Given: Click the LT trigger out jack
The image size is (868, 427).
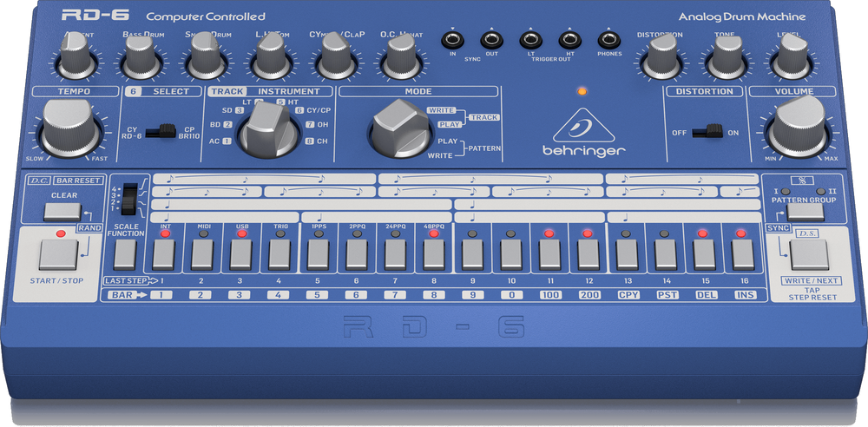Looking at the screenshot, I should (530, 40).
